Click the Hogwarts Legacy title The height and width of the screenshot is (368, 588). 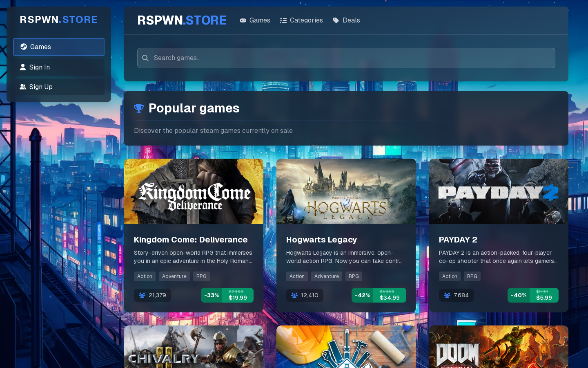(x=322, y=240)
